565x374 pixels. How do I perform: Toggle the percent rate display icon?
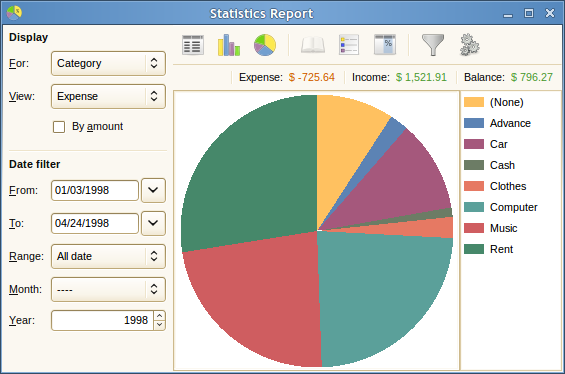click(385, 45)
